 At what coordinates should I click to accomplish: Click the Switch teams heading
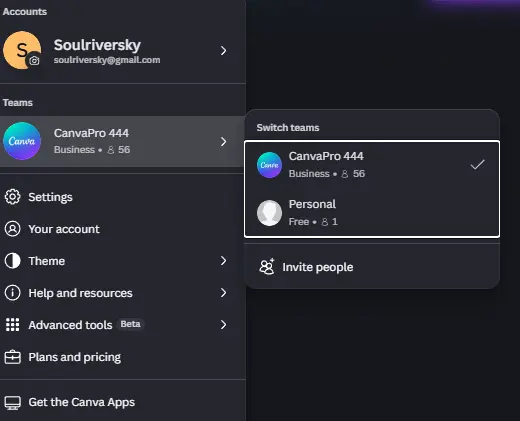(x=288, y=128)
